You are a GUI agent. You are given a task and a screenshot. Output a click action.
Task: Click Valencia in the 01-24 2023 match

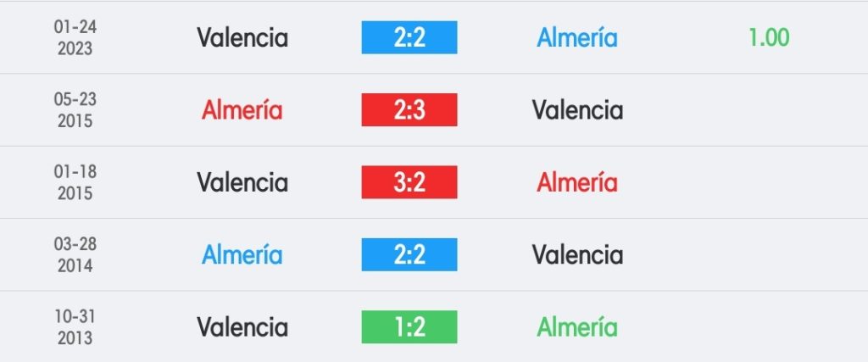coord(242,37)
